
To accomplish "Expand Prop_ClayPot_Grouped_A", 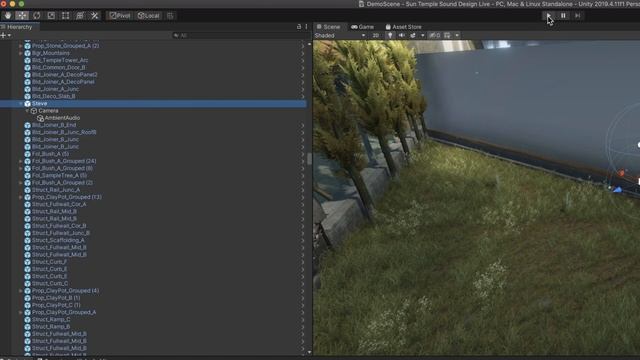I will [x=20, y=312].
